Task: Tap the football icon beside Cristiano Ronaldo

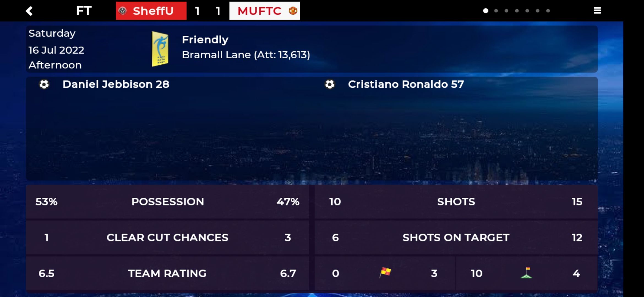Action: tap(330, 84)
